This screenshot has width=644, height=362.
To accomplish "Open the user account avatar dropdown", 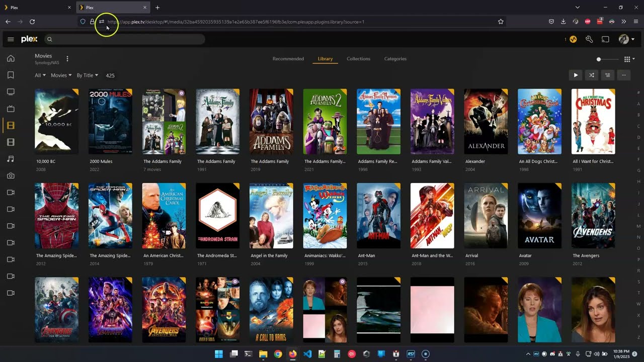I will point(626,39).
